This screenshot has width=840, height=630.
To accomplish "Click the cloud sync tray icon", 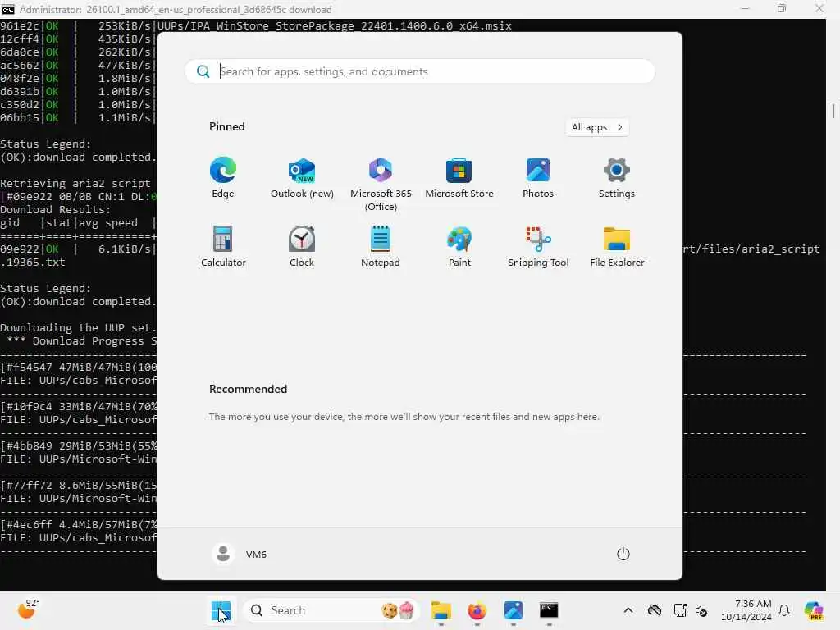I will click(x=654, y=610).
